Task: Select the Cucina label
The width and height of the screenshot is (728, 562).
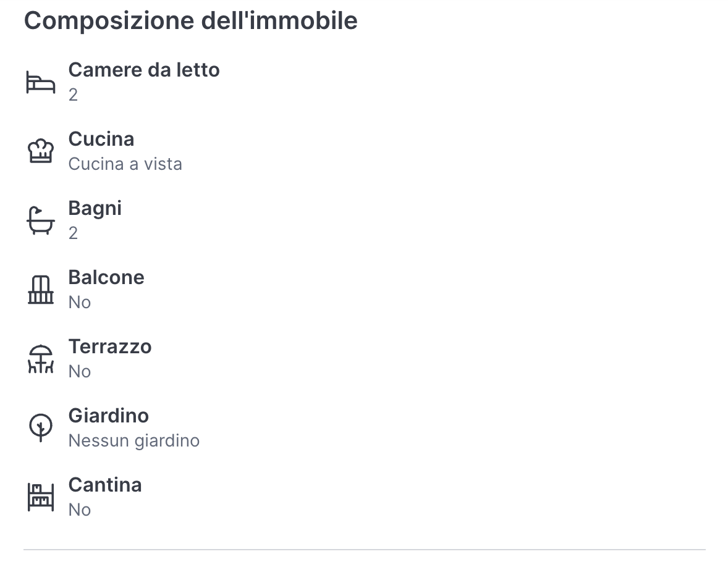Action: pos(101,139)
